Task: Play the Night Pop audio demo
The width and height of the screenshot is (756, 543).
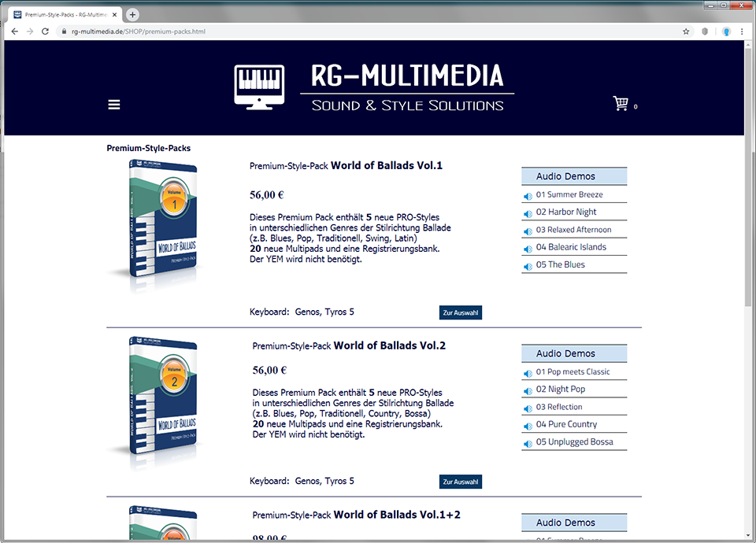Action: point(557,389)
